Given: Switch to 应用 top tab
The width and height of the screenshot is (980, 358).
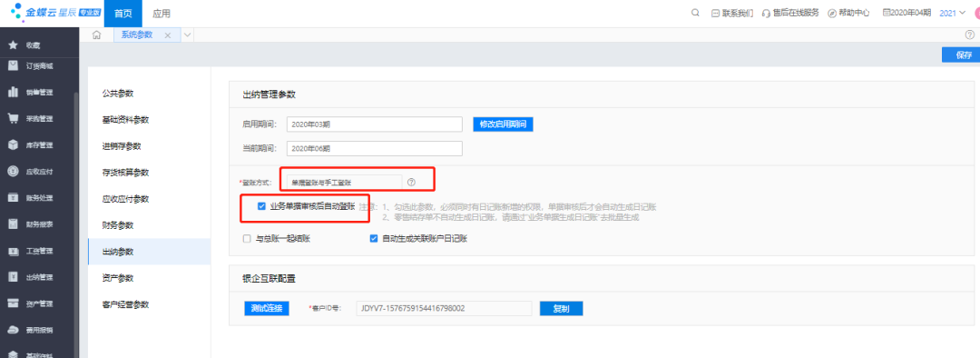Looking at the screenshot, I should 162,14.
